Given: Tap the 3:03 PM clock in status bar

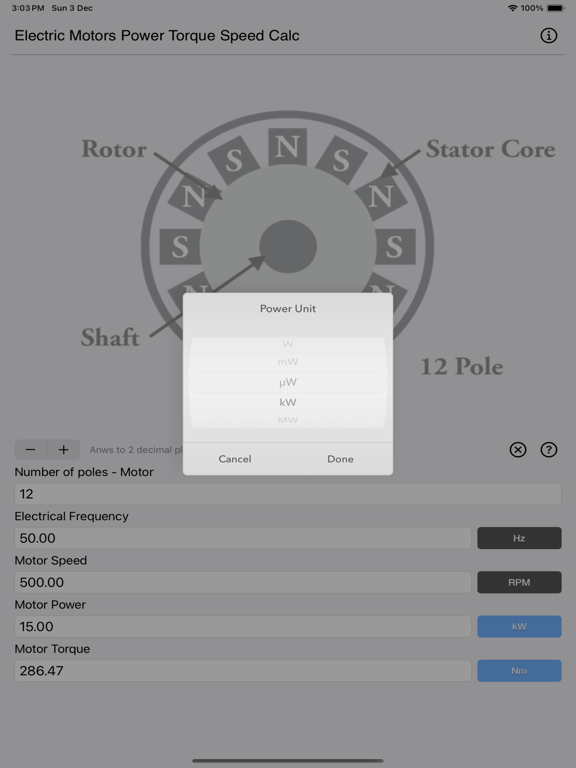Looking at the screenshot, I should [x=28, y=8].
